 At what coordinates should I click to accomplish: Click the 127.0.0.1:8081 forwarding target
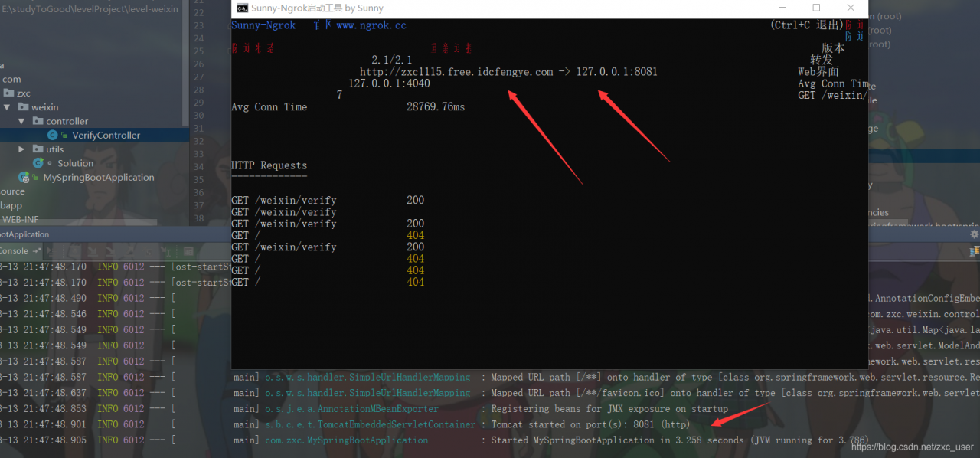[617, 72]
